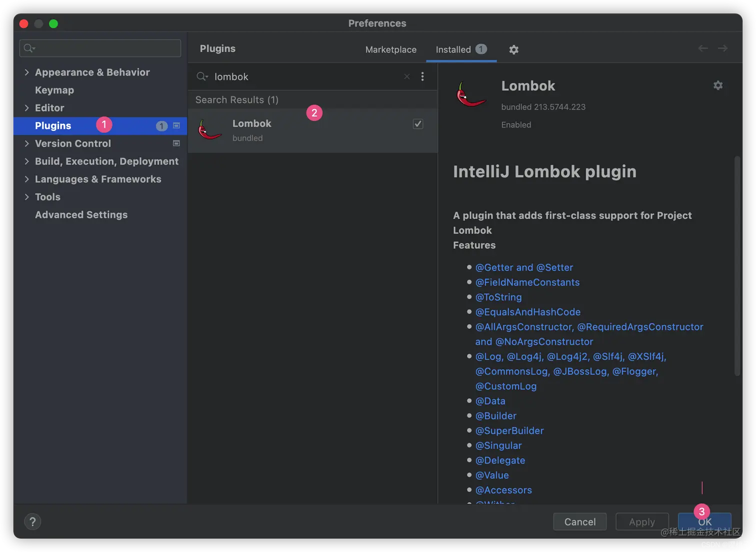Clear the lombok search text
This screenshot has height=552, width=756.
point(407,76)
